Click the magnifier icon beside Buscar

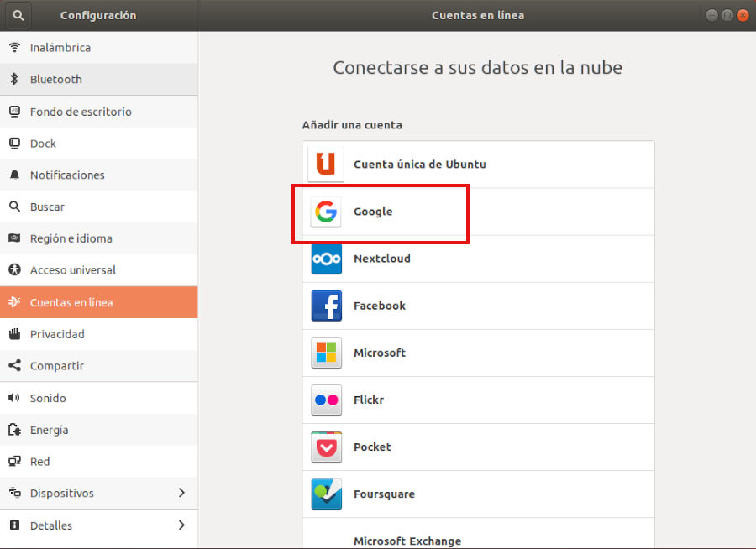point(15,207)
